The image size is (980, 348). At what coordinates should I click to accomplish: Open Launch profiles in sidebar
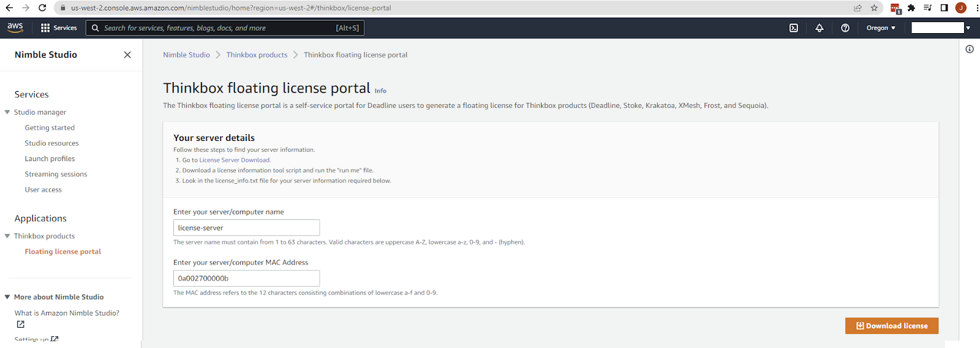[x=50, y=159]
